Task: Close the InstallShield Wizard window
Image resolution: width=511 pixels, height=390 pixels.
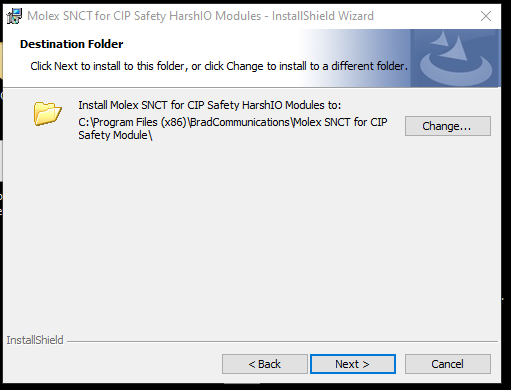Action: coord(486,16)
